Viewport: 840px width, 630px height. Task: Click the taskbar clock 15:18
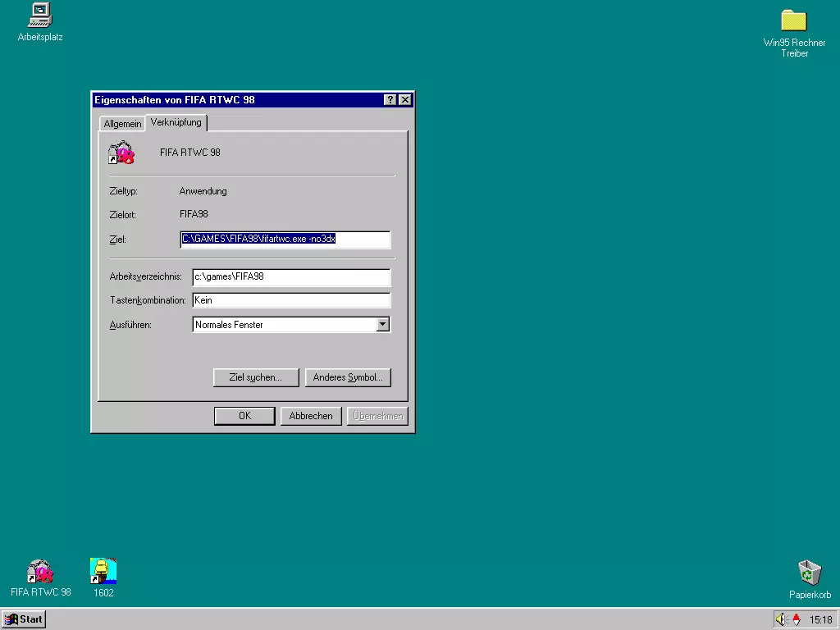(x=820, y=620)
